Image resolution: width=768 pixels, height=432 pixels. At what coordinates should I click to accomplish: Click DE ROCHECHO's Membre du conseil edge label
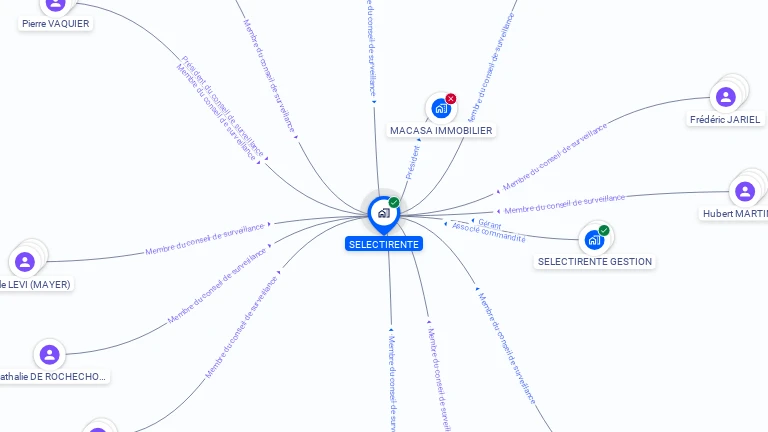coord(216,286)
